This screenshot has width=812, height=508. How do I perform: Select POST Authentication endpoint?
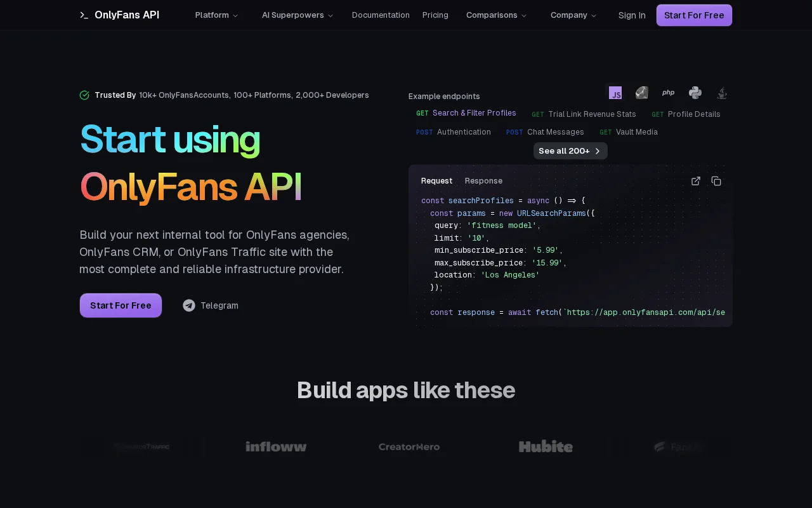tap(454, 132)
